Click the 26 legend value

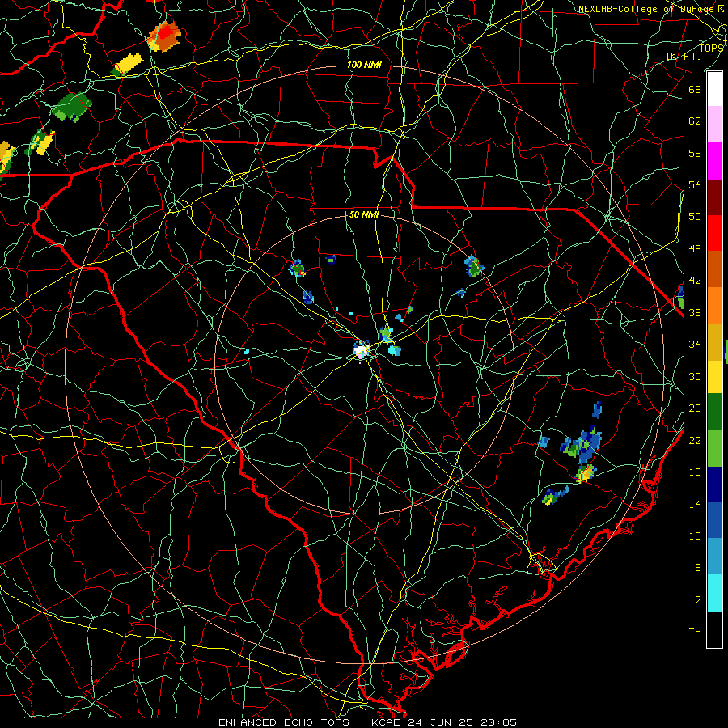tap(695, 408)
